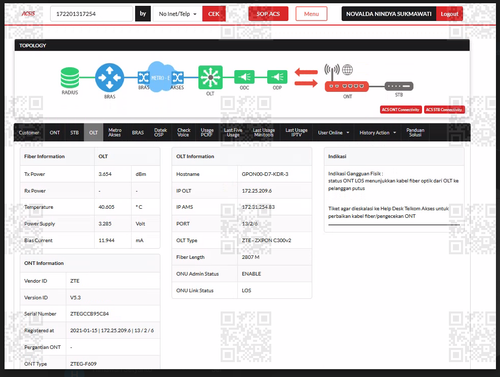Click the Version ID value V5.3
500x377 pixels.
point(75,297)
